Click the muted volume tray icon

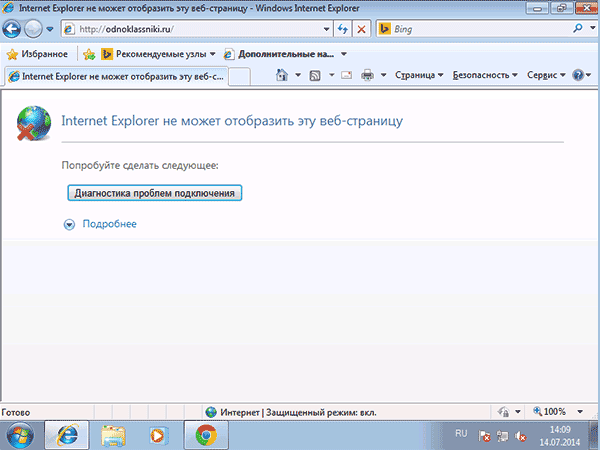(x=520, y=435)
